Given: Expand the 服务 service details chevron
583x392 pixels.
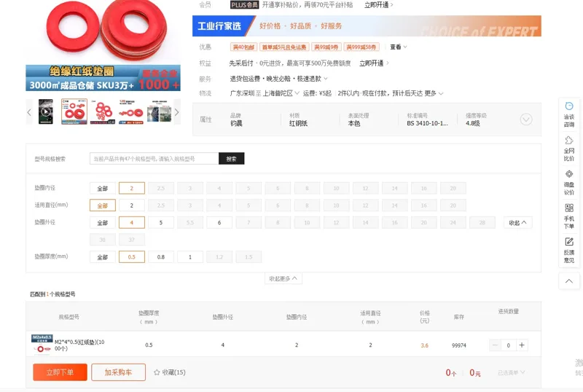Looking at the screenshot, I should coord(326,79).
